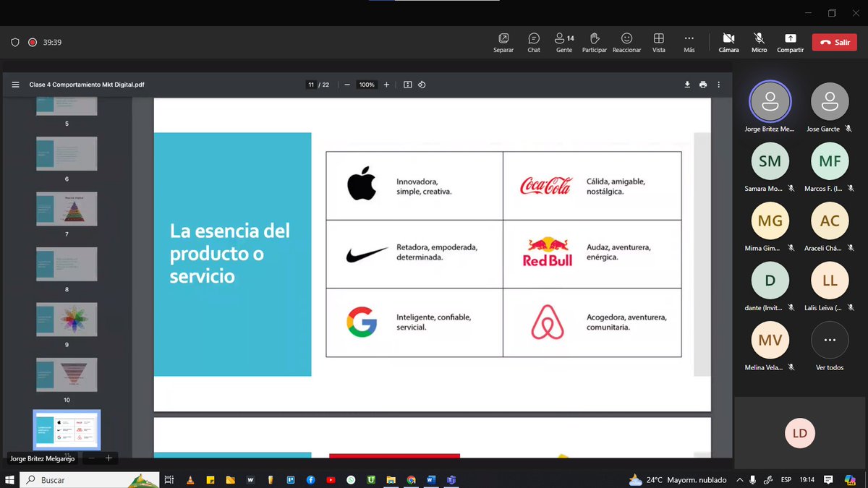
Task: Open VLC from the taskbar
Action: 190,480
